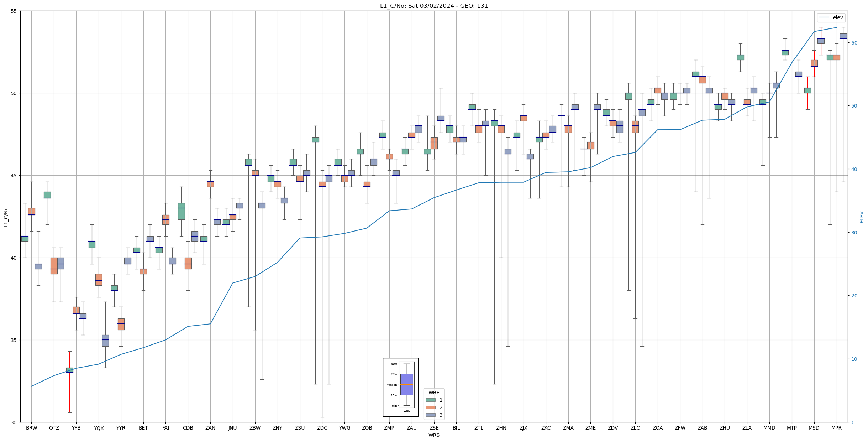Click the ZOA x-axis label
This screenshot has height=441, width=868.
click(658, 428)
